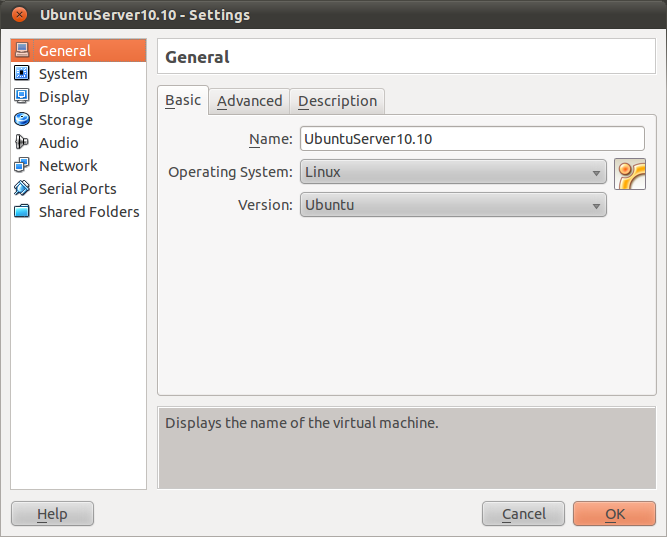Click the General monitor icon in sidebar
The width and height of the screenshot is (667, 537).
tap(22, 51)
